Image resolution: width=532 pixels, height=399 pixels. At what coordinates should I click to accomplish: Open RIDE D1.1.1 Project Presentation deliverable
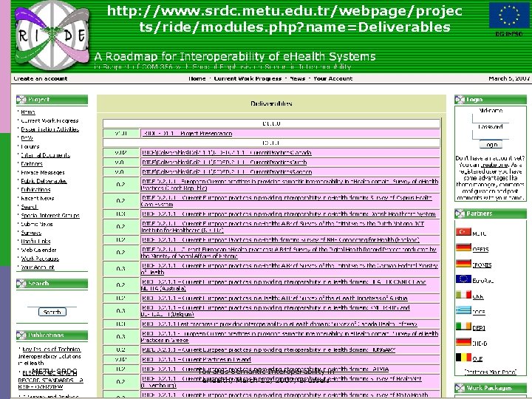(188, 133)
